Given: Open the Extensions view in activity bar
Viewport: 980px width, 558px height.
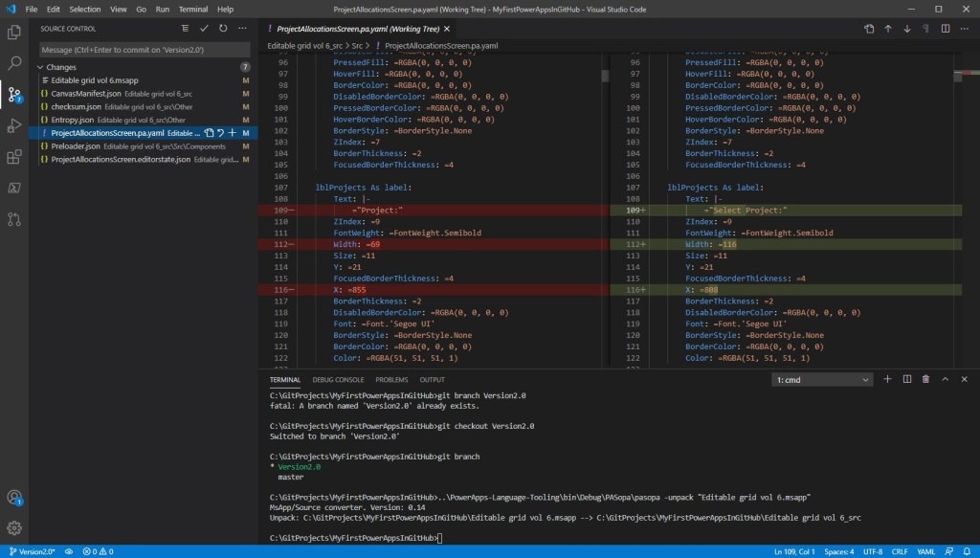Looking at the screenshot, I should tap(14, 157).
